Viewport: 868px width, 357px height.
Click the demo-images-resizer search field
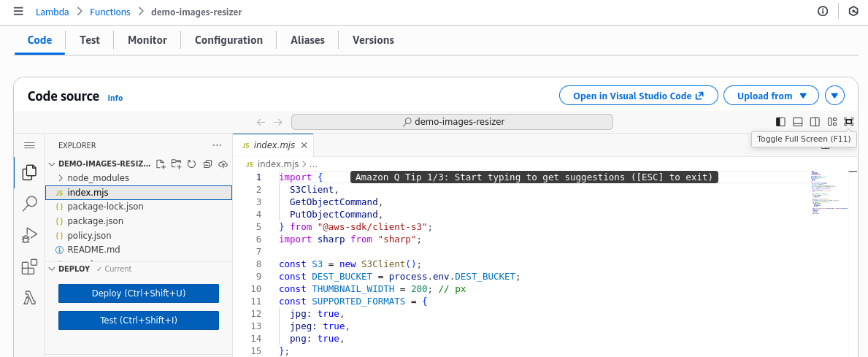coord(452,122)
